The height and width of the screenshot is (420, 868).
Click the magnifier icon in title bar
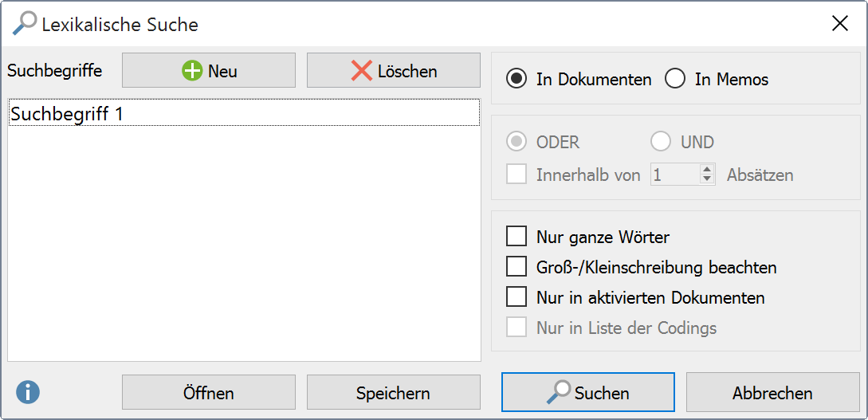click(x=25, y=24)
